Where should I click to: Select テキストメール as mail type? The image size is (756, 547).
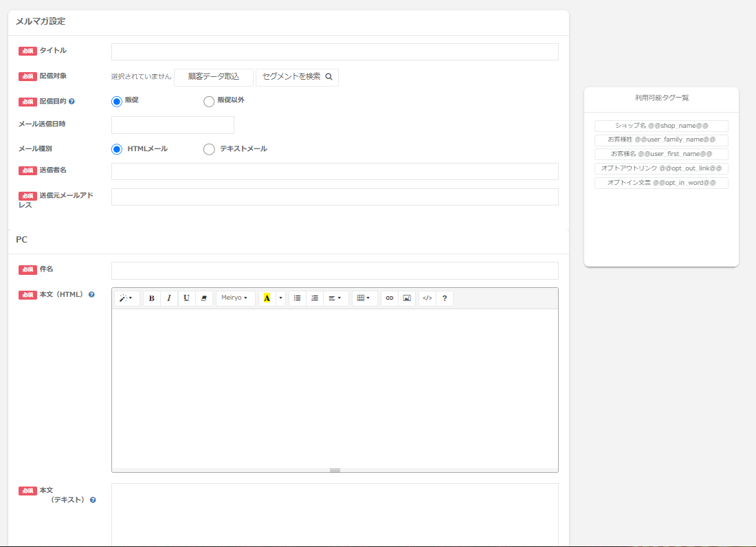coord(209,149)
